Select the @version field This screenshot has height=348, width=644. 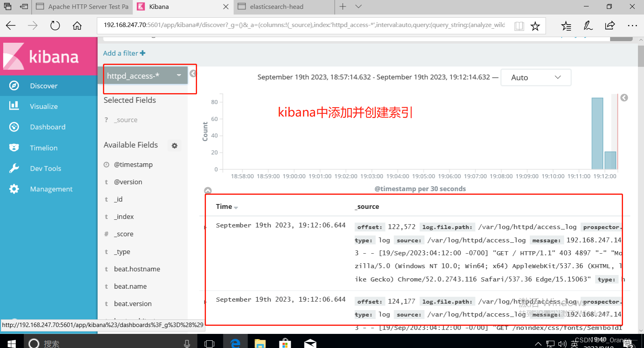(x=128, y=182)
